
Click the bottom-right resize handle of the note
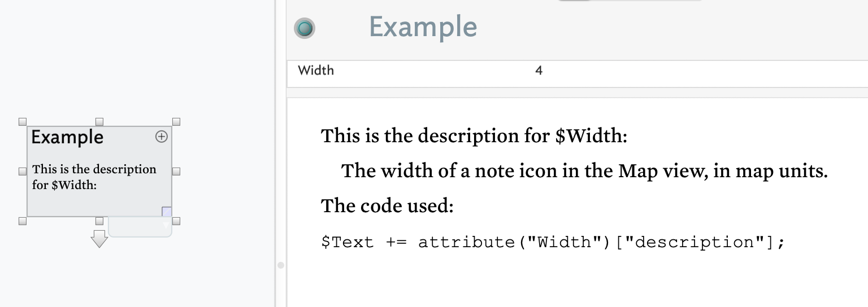[176, 221]
